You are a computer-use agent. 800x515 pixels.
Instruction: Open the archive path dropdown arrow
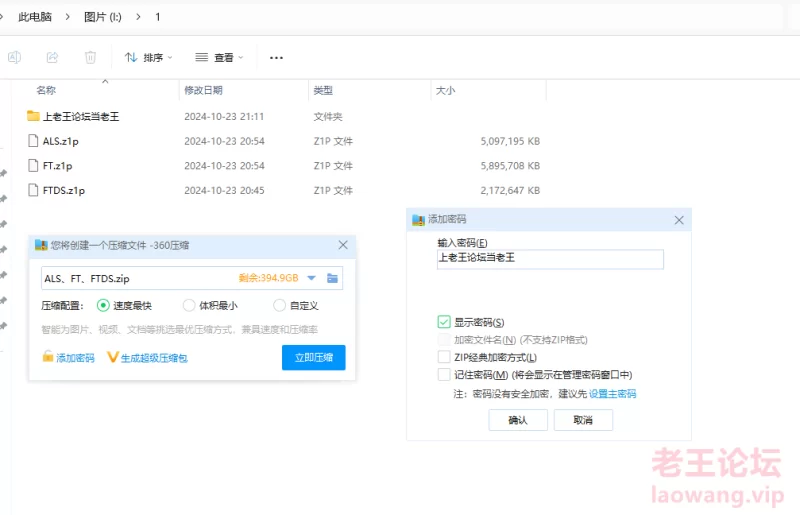pyautogui.click(x=311, y=278)
